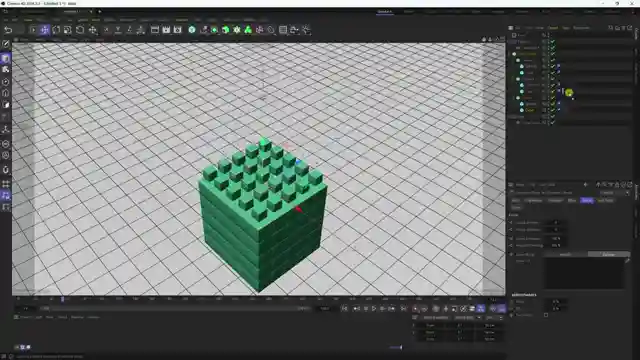
Task: Open the camera object icon in toolbar
Action: coord(294,30)
